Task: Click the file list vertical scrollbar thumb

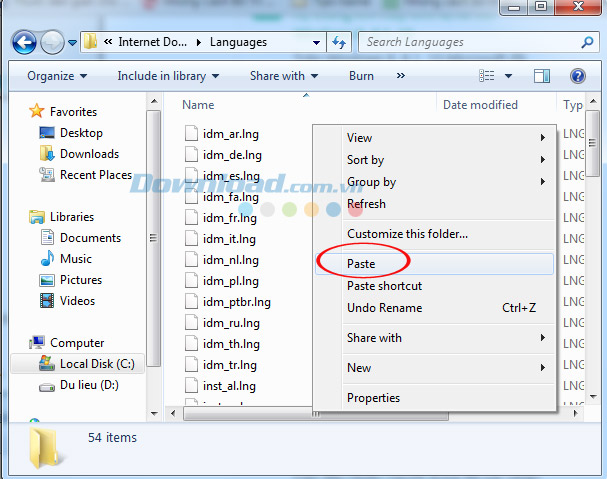Action: coord(592,143)
